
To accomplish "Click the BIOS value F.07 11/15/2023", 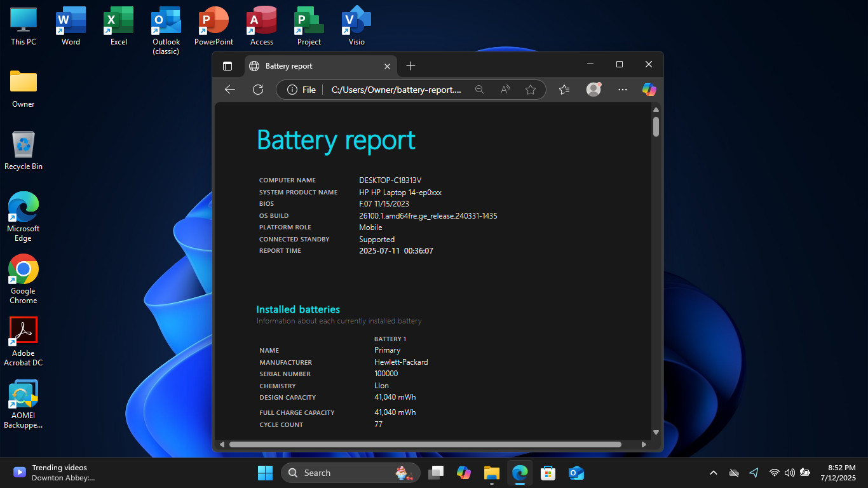I will (384, 204).
